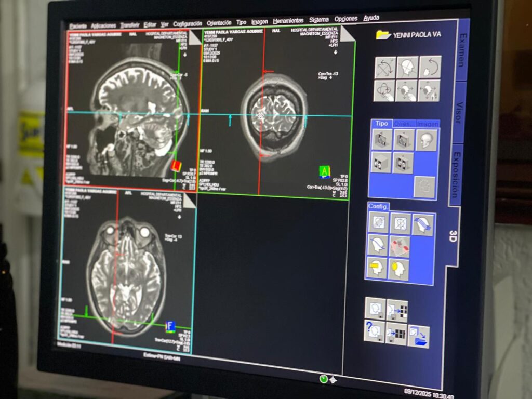This screenshot has height=399, width=532.
Task: Click the hand with curved arrow icon
Action: [x=430, y=68]
